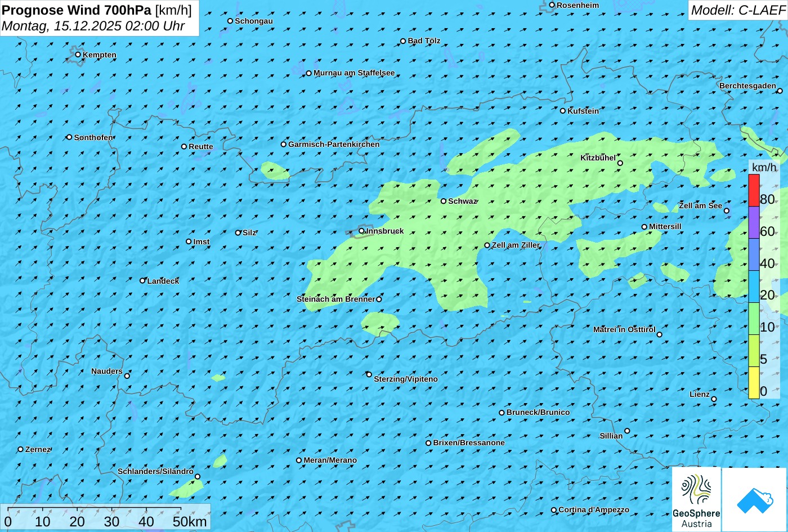The width and height of the screenshot is (788, 532).
Task: Select the red 80 km/h legend color
Action: pyautogui.click(x=754, y=190)
